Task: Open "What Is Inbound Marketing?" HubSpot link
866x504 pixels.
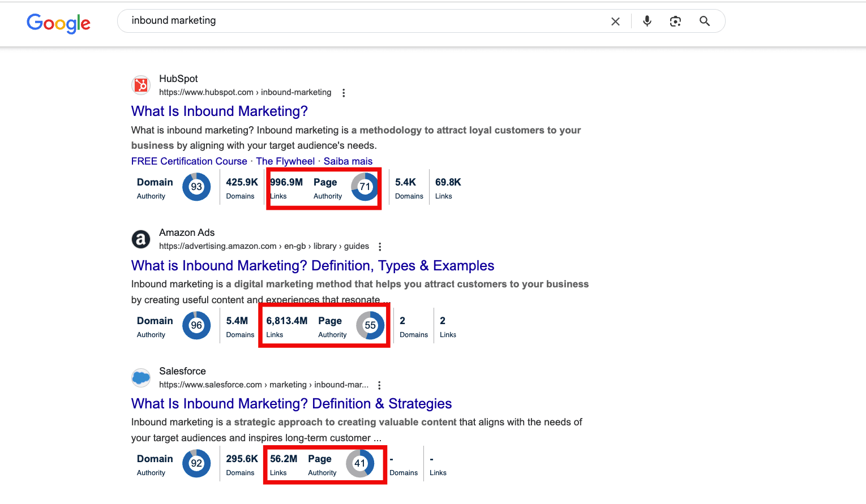Action: 219,111
